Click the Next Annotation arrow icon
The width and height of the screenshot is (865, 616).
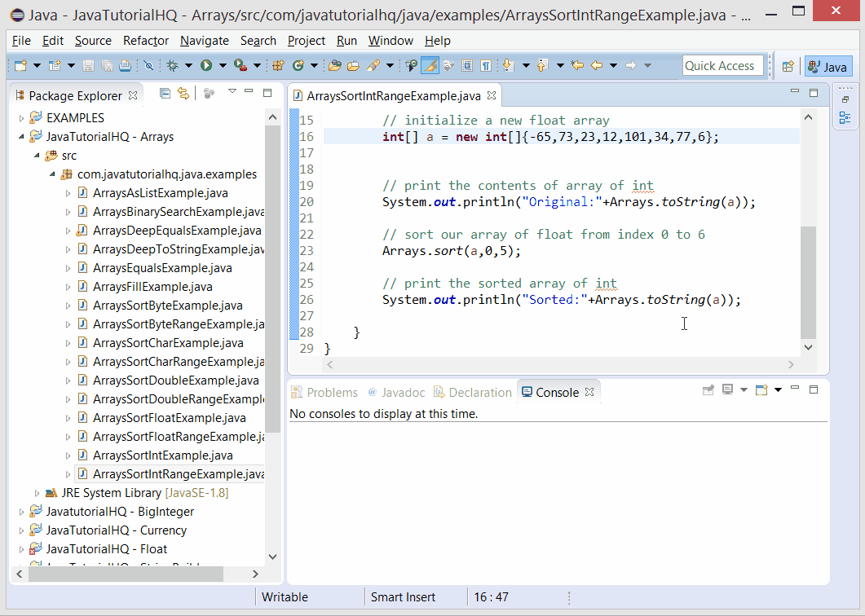510,66
